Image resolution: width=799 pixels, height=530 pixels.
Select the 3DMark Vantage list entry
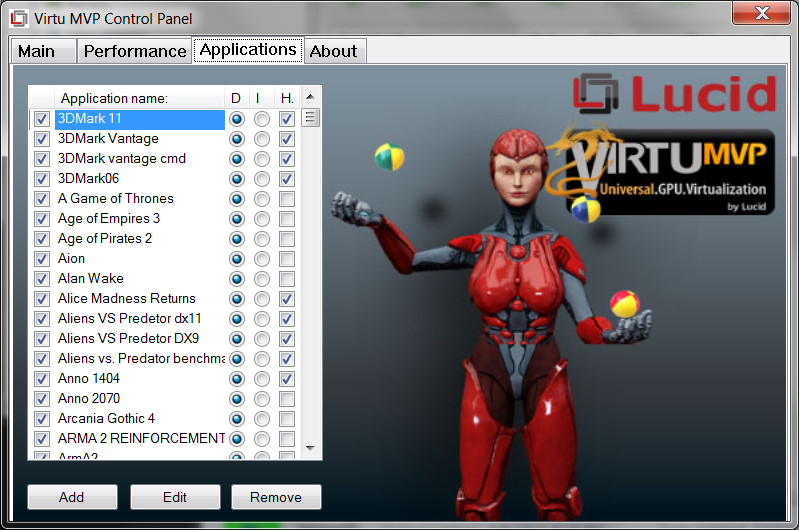pyautogui.click(x=140, y=139)
